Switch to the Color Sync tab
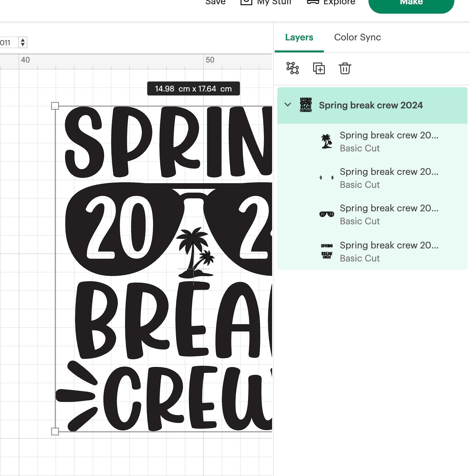This screenshot has width=470, height=476. 357,37
